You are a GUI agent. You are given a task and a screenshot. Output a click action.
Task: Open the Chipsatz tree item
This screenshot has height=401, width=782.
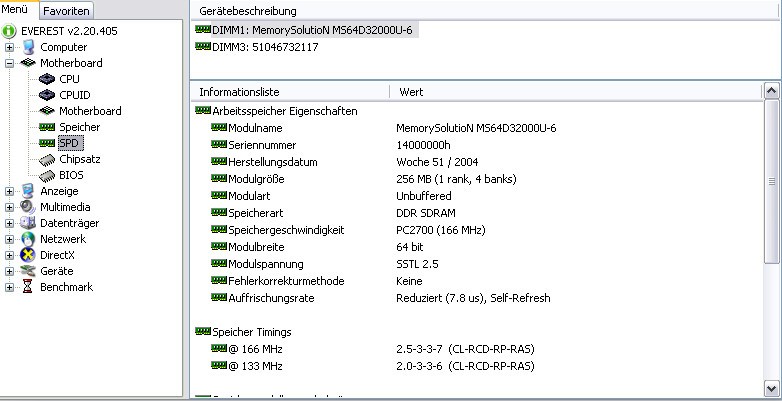(x=80, y=159)
